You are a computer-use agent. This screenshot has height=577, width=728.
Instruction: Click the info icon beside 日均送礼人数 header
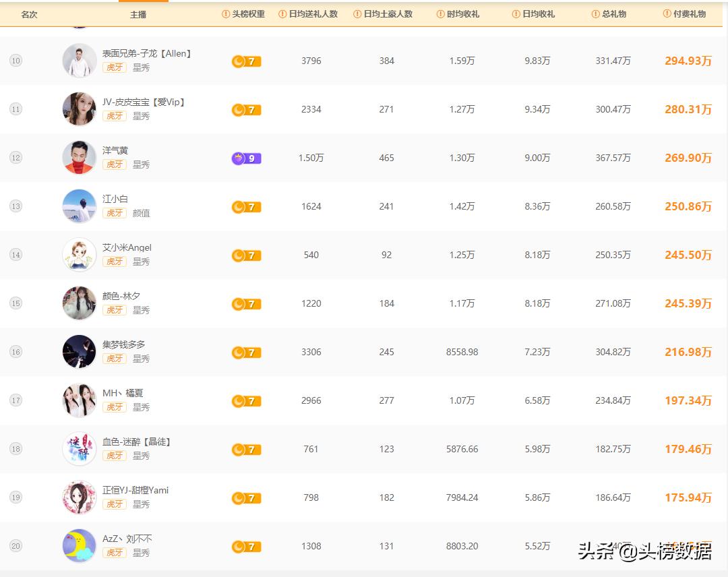point(282,14)
